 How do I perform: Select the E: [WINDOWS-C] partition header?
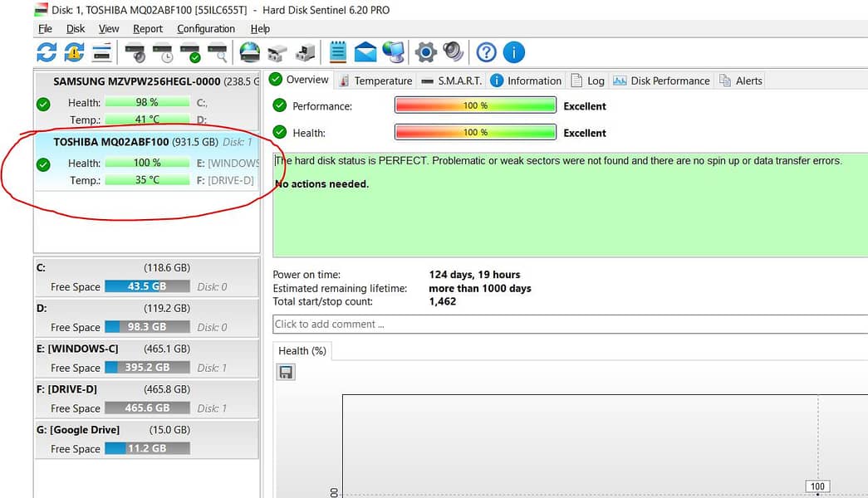[x=114, y=349]
